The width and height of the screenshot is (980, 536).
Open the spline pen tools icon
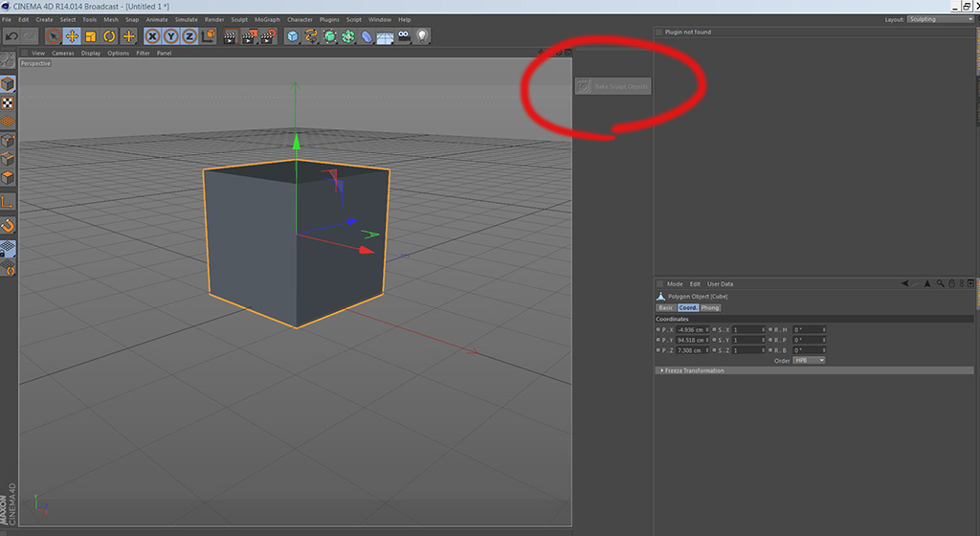311,36
